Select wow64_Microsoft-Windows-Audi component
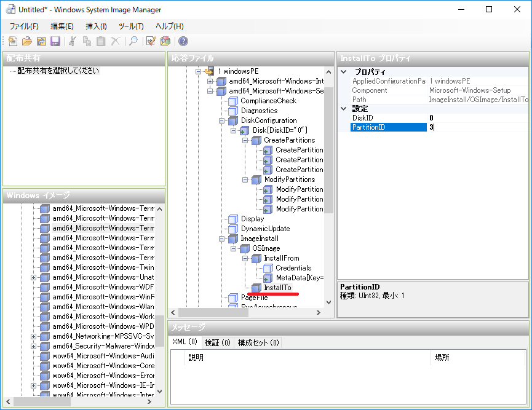 coord(103,356)
